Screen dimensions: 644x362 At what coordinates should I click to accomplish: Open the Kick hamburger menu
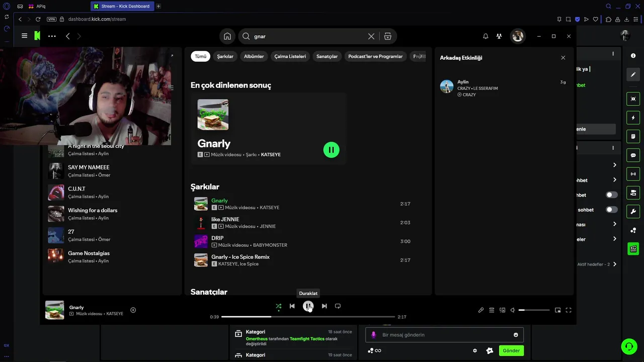click(x=24, y=36)
